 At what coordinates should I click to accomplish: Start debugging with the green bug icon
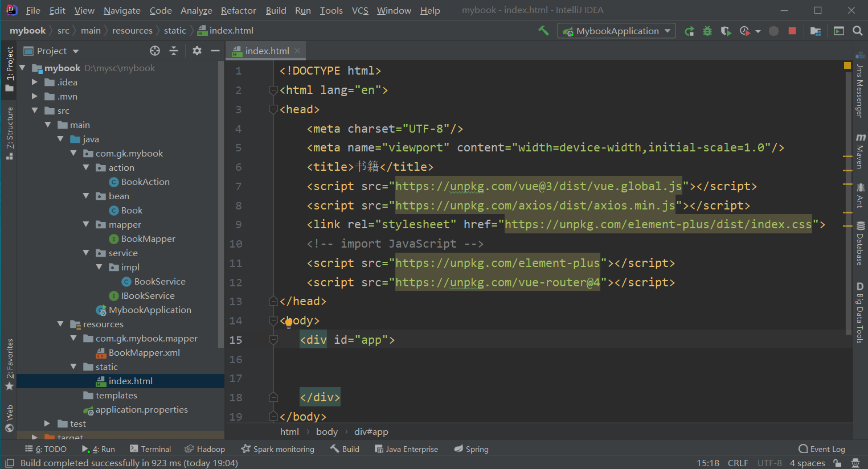pyautogui.click(x=707, y=31)
